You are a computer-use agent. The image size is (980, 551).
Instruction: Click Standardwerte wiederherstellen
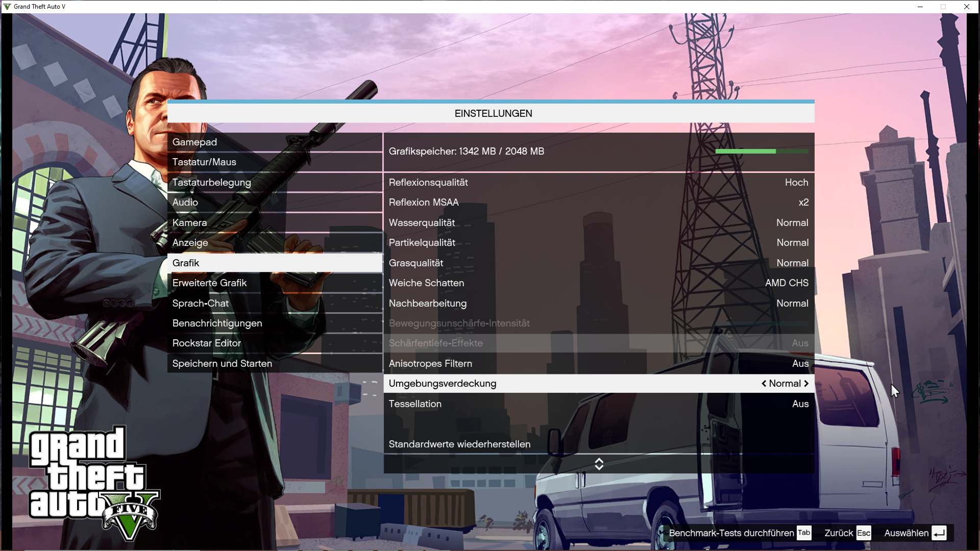coord(459,444)
